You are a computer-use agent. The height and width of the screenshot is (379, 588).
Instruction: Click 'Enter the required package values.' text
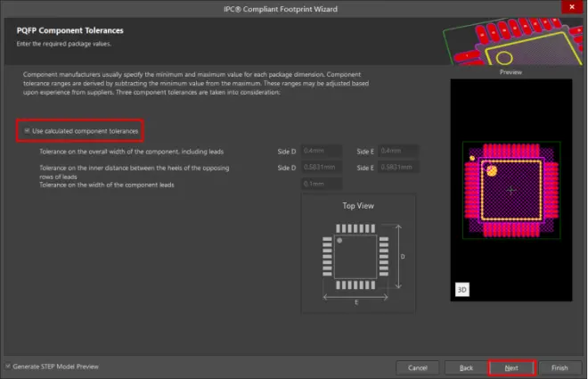[x=64, y=44]
